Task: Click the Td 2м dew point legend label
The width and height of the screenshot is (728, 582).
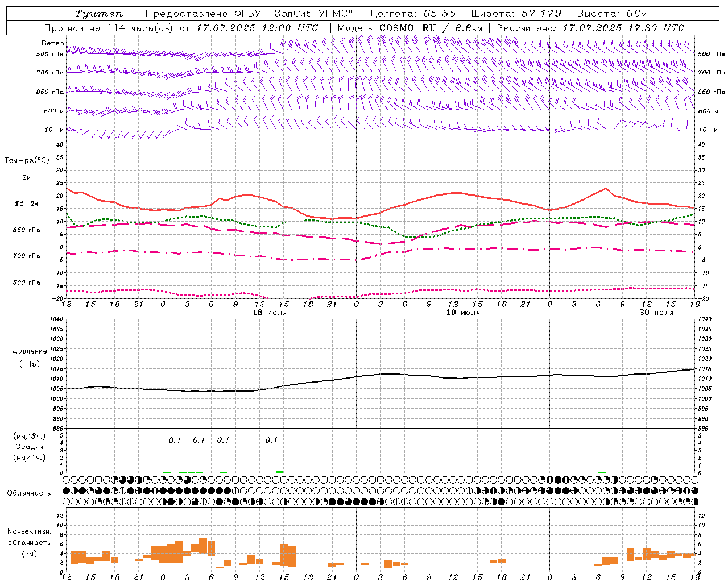Action: coord(26,203)
